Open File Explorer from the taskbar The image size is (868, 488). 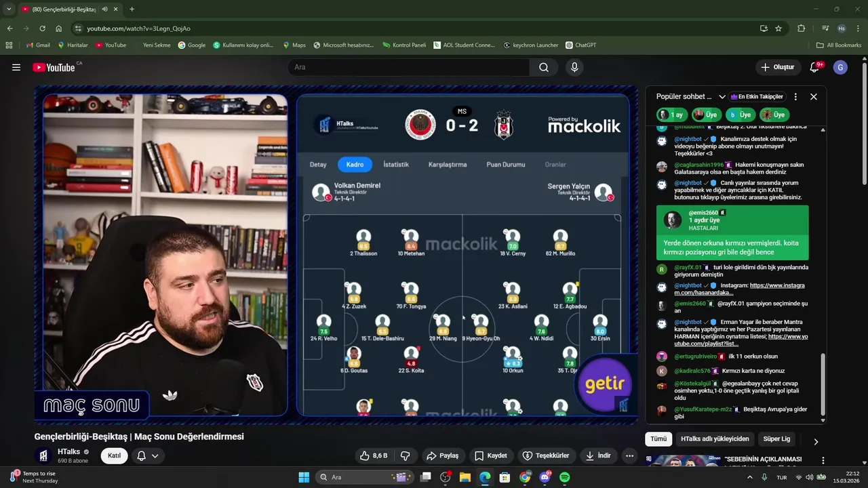pyautogui.click(x=465, y=477)
